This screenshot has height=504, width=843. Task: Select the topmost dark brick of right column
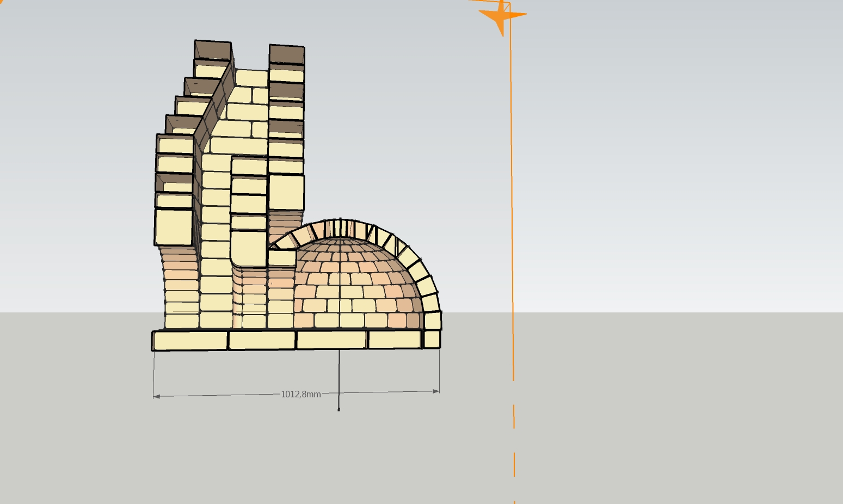[x=287, y=54]
